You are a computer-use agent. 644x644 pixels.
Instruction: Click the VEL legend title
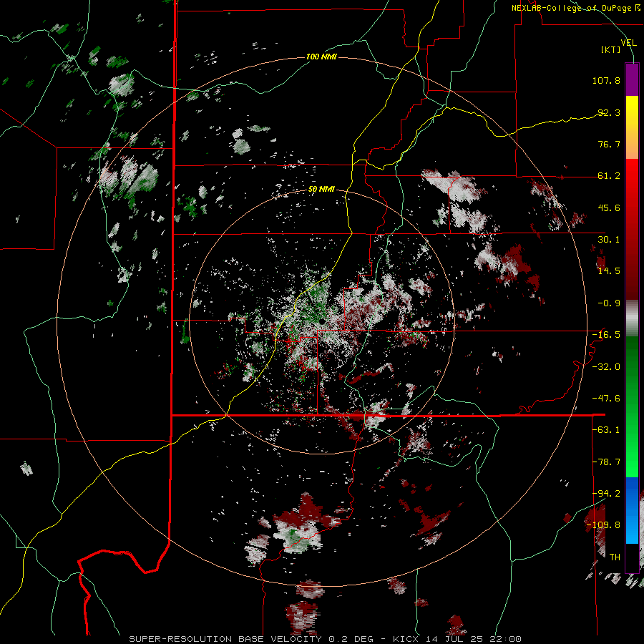click(628, 42)
